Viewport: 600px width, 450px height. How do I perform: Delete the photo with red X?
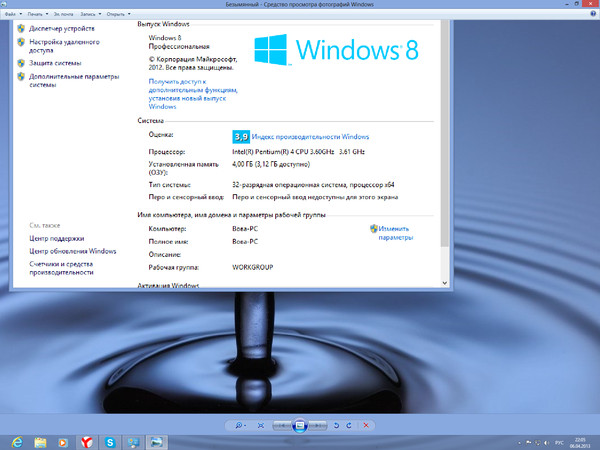click(x=367, y=425)
